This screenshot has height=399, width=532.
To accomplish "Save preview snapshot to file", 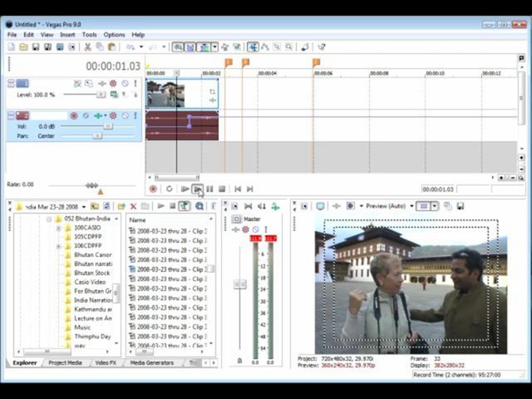I will click(460, 206).
